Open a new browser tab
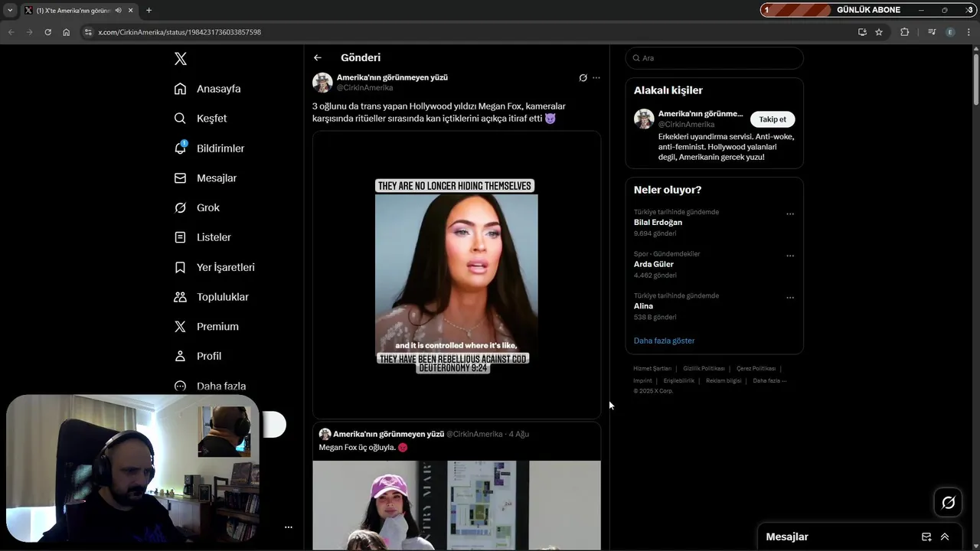Viewport: 980px width, 551px height. tap(149, 11)
